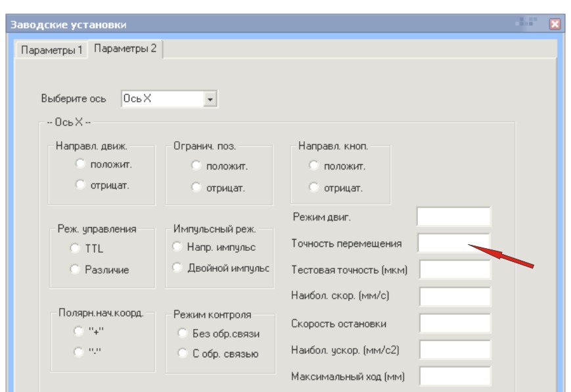
Task: Enable TTL control mode
Action: pos(75,248)
